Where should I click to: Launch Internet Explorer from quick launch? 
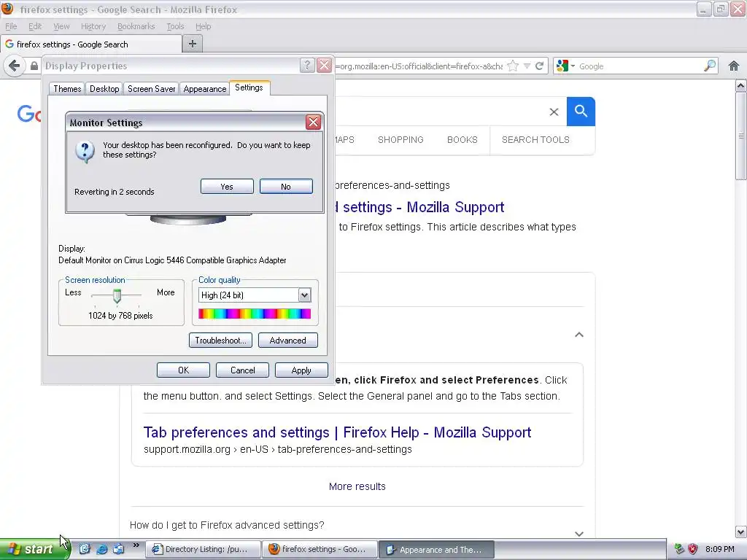click(102, 549)
